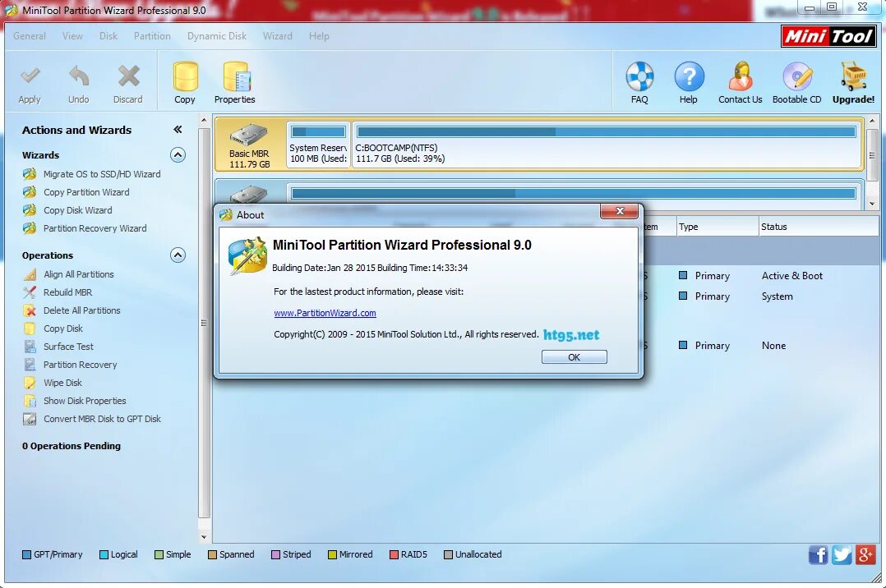Open the Google Plus icon link

(x=865, y=554)
